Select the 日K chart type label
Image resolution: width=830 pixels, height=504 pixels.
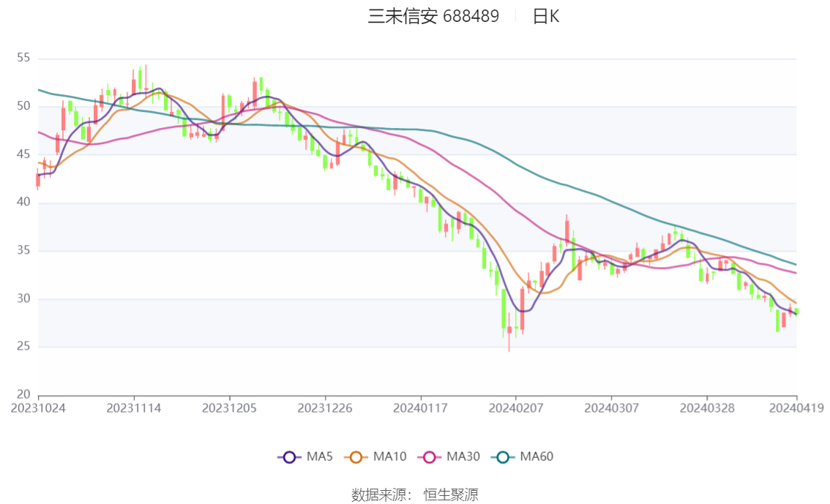pos(545,16)
